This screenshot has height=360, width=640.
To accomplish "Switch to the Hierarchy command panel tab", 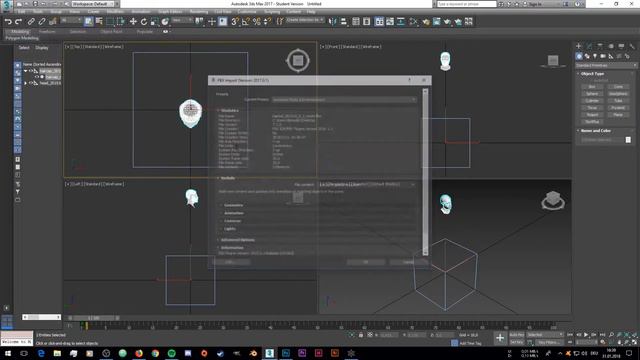I will [x=600, y=46].
